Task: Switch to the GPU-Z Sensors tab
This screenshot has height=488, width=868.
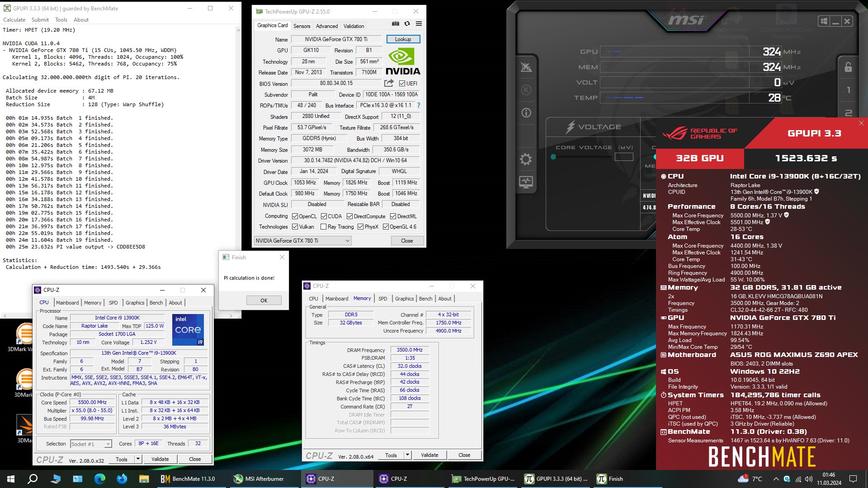Action: coord(302,26)
